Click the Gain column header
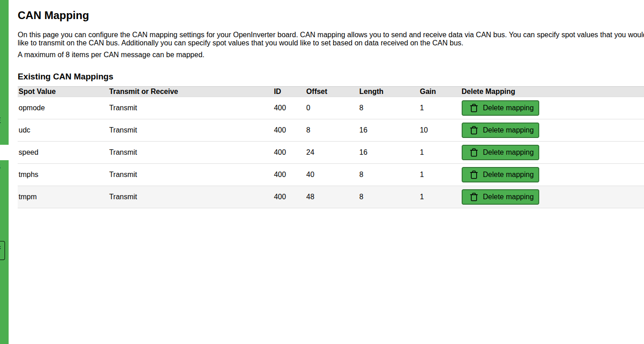 [428, 92]
